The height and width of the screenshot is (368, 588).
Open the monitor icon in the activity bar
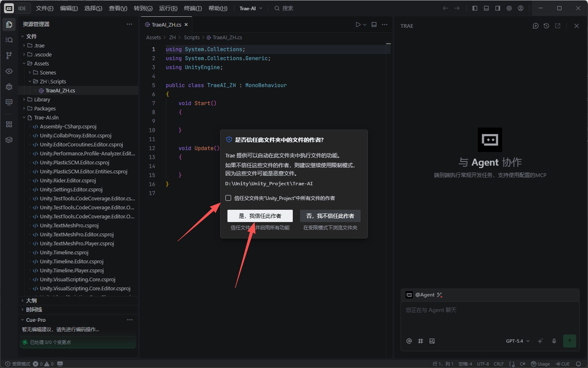click(x=9, y=102)
